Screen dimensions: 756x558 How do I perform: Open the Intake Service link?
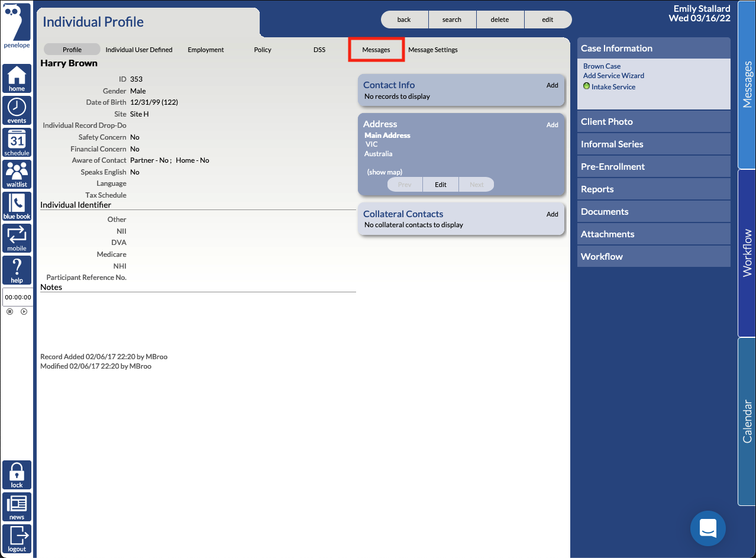[613, 87]
